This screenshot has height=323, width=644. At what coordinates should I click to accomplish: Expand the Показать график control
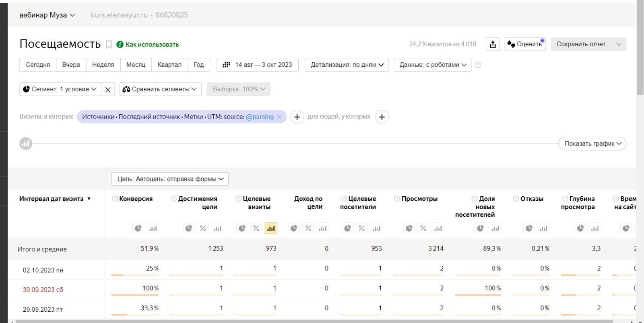click(x=592, y=144)
